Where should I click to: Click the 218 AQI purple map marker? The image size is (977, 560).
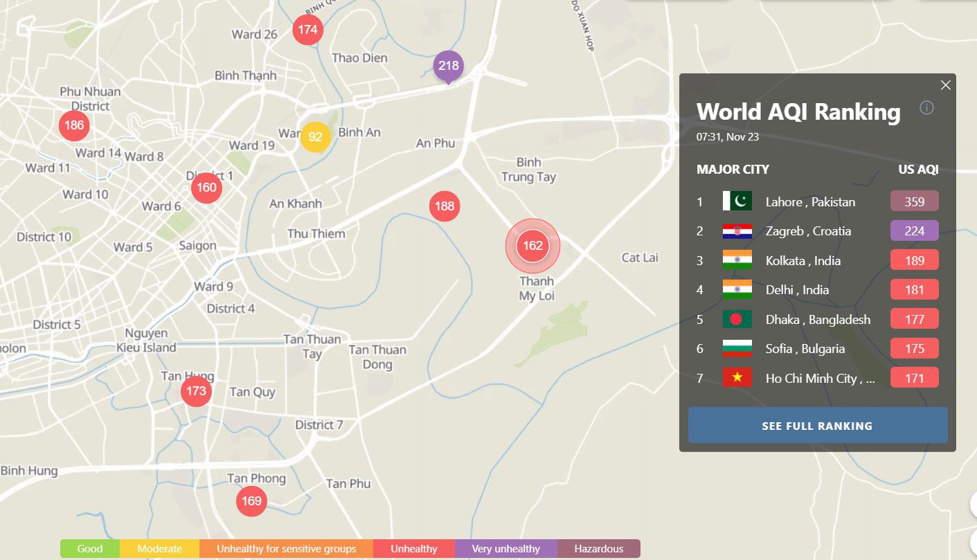tap(448, 66)
